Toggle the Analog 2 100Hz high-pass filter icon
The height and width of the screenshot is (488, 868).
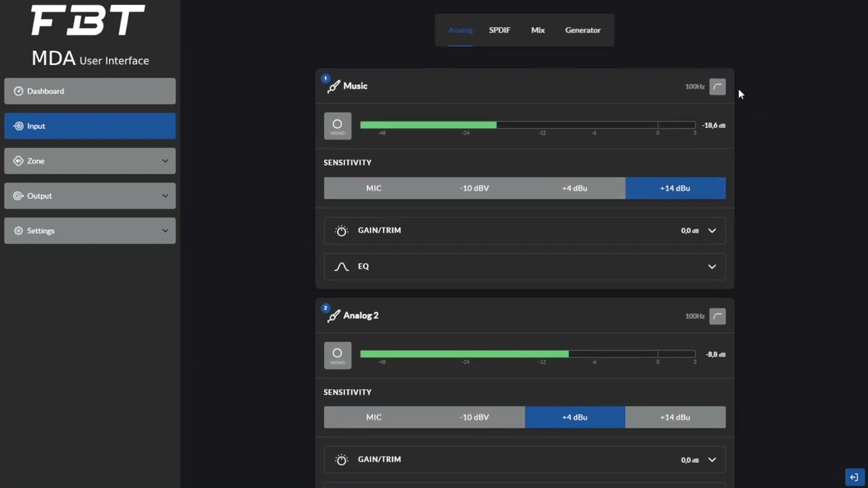(717, 316)
